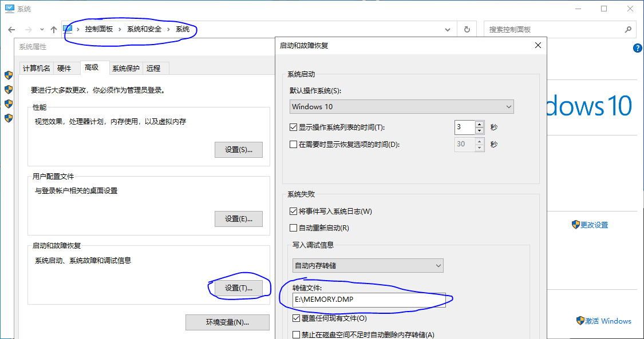Open performance settings 设置(S)...
The image size is (644, 339).
(x=238, y=150)
